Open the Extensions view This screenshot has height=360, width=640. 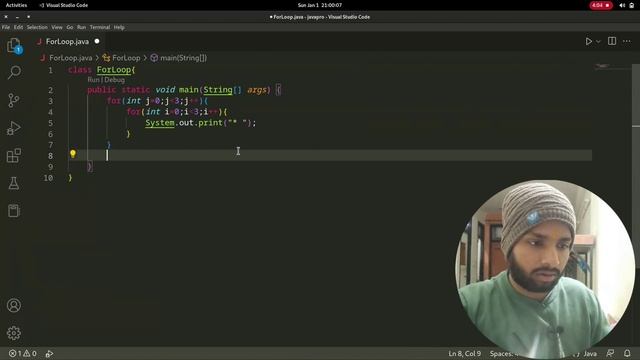coord(13,156)
